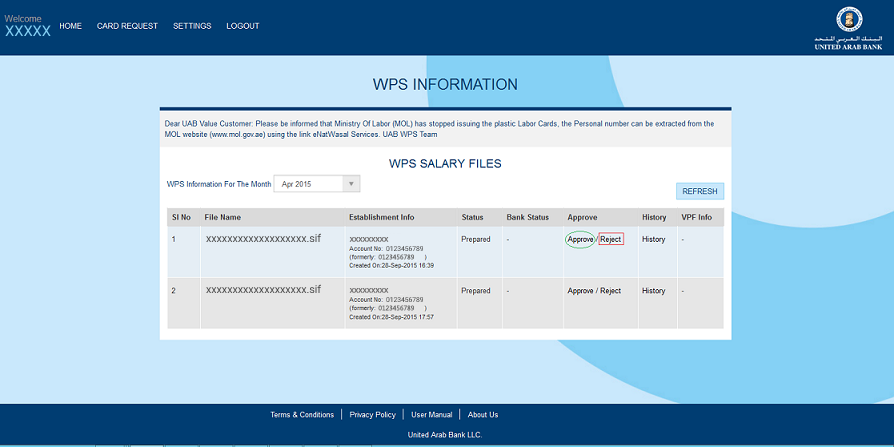Viewport: 894px width, 447px height.
Task: Go to CARD REQUEST page
Action: coord(127,26)
